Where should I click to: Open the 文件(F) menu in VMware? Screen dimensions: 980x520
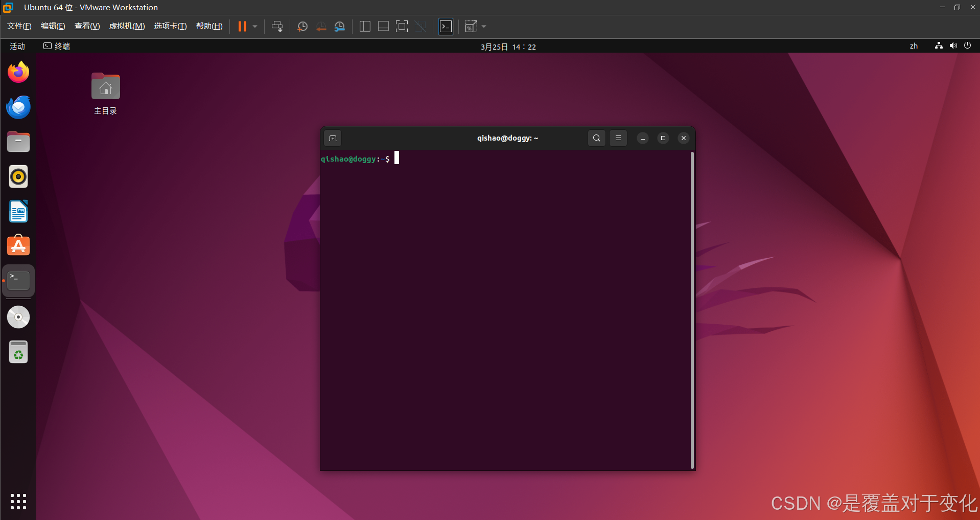click(x=19, y=26)
